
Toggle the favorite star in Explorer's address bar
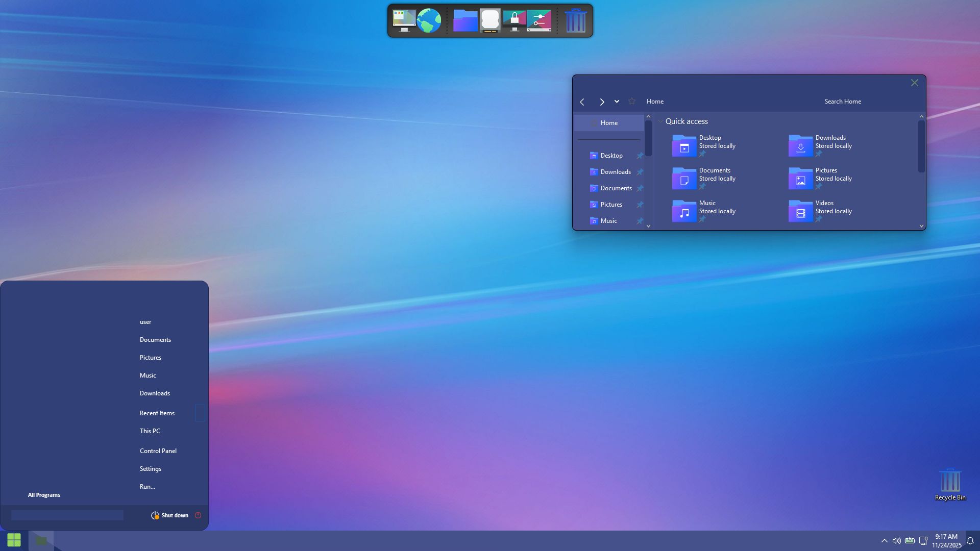[632, 102]
